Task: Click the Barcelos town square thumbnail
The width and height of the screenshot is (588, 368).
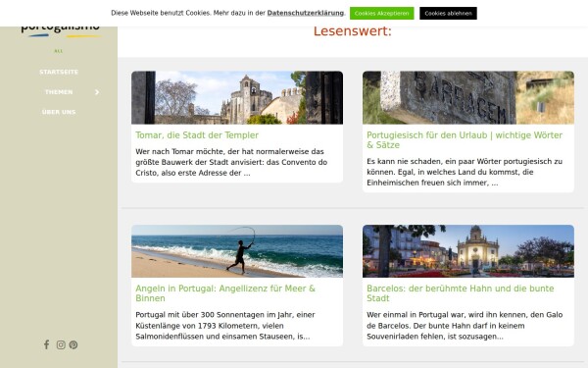Action: [x=468, y=251]
